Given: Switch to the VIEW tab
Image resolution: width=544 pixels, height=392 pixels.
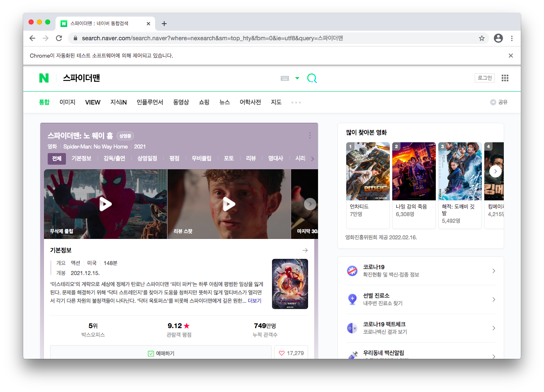Looking at the screenshot, I should tap(93, 102).
